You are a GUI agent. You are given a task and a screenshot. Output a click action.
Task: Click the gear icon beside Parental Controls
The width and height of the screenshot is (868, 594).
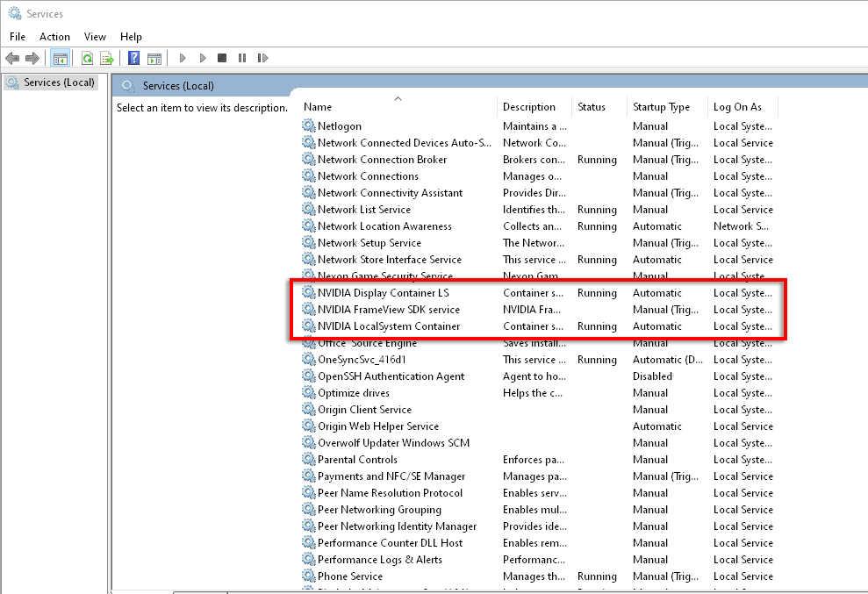(x=309, y=460)
